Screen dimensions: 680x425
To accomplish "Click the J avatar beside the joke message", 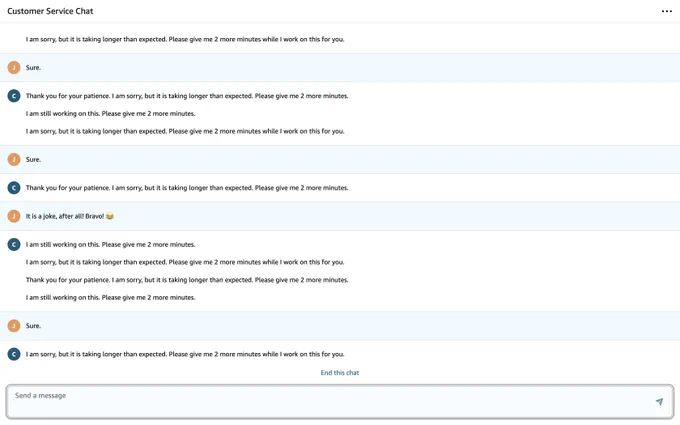I will [14, 216].
